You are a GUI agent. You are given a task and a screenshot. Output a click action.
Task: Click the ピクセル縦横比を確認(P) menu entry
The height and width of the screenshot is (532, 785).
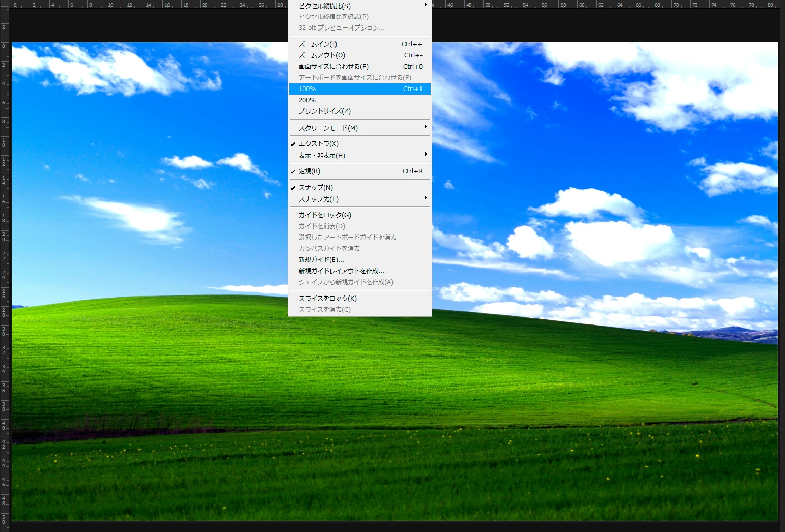360,17
